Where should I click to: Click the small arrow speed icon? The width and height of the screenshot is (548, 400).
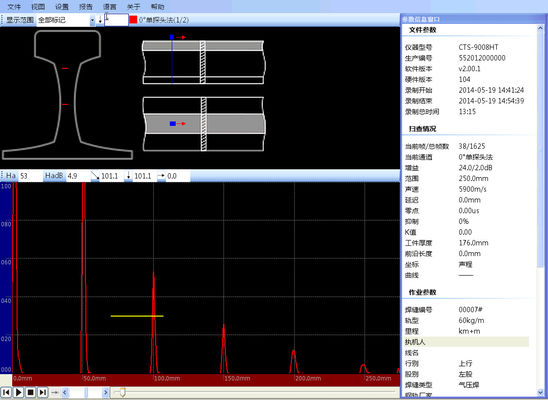tap(55, 392)
